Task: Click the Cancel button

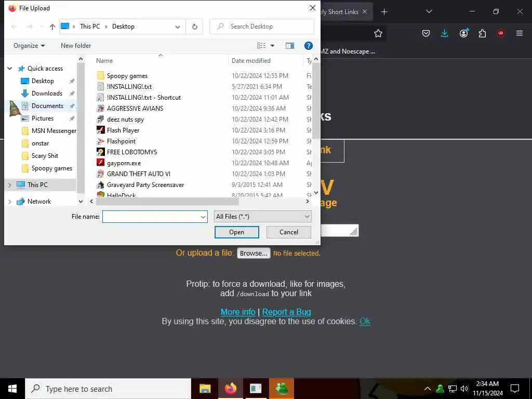Action: point(289,232)
